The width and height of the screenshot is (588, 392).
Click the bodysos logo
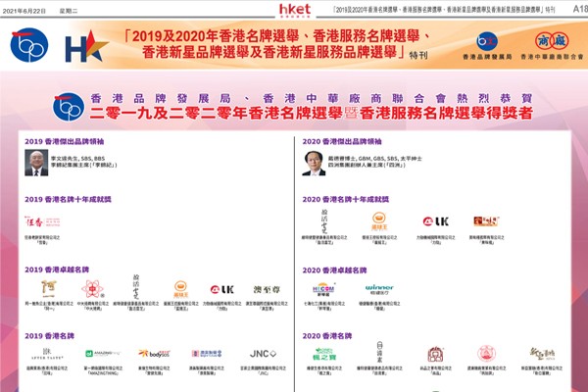tap(154, 354)
